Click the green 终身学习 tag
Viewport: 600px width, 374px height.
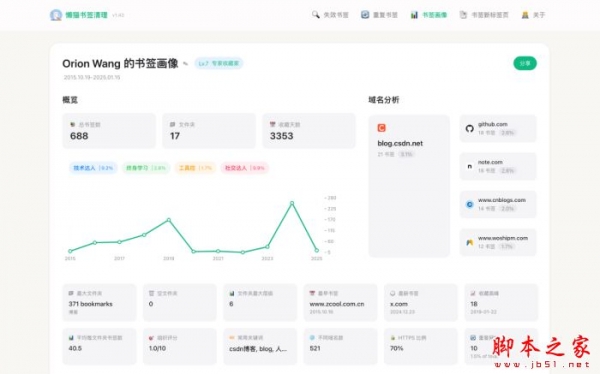pyautogui.click(x=146, y=168)
